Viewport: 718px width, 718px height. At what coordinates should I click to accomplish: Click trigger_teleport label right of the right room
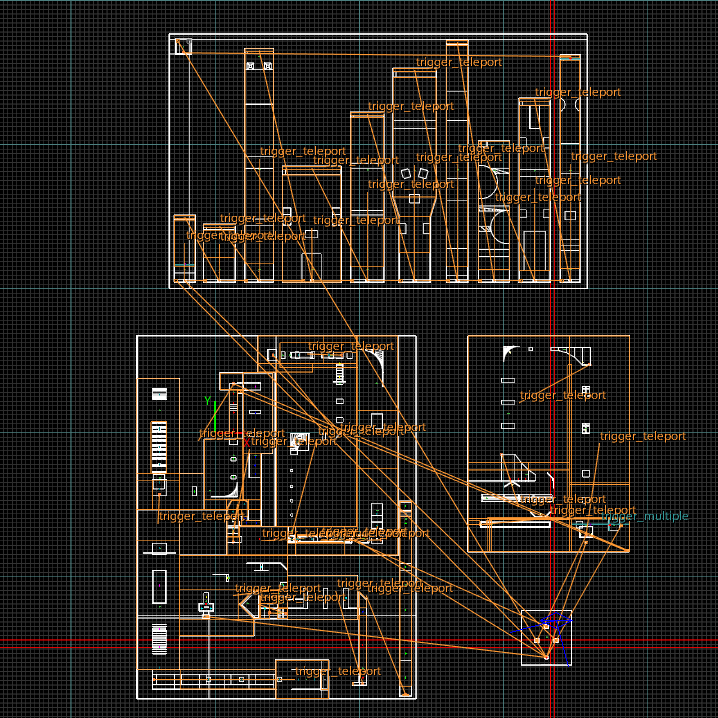642,436
